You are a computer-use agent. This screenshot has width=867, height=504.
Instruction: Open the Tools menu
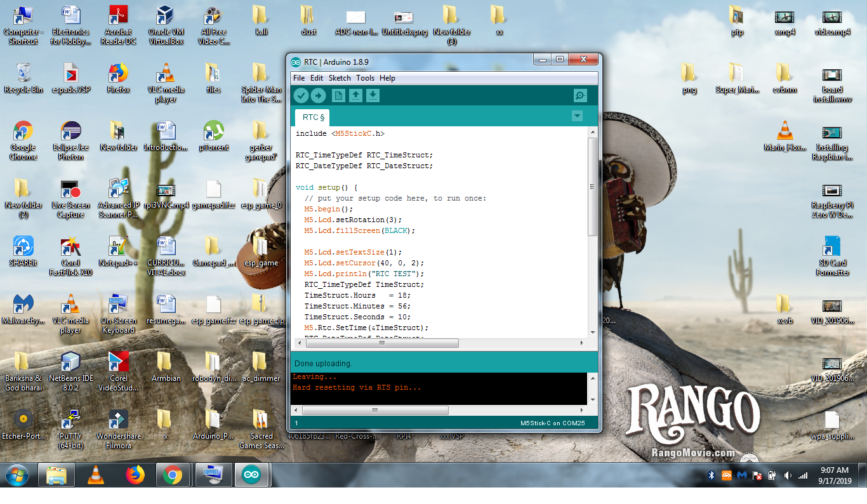365,78
